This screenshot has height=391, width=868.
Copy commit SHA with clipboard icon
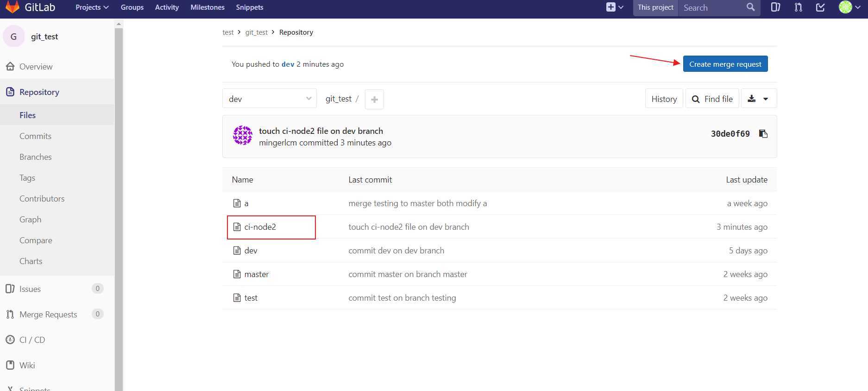[763, 133]
